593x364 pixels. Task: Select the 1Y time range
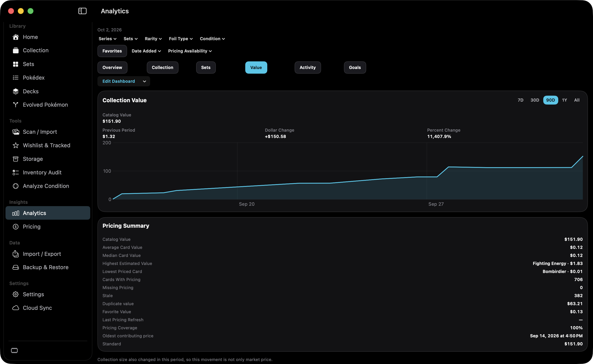click(565, 100)
